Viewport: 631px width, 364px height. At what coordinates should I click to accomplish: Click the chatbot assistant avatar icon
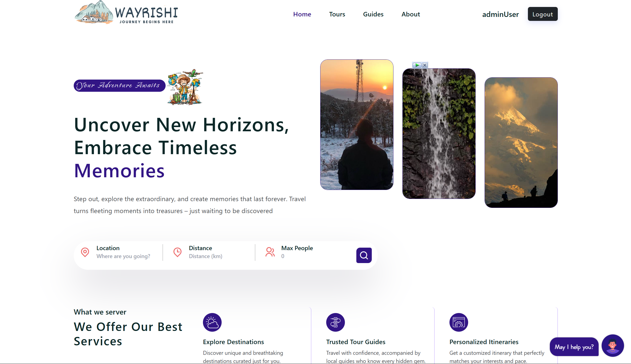pos(613,347)
